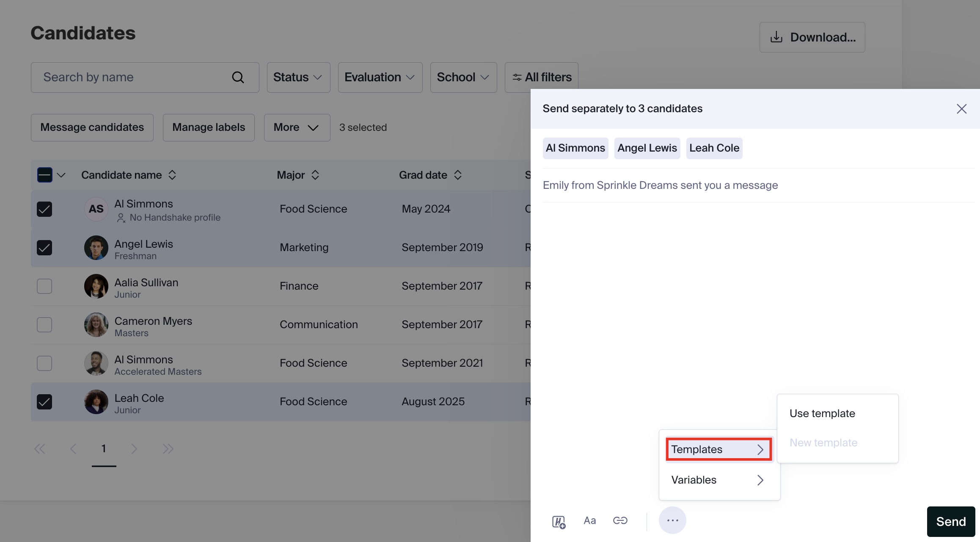The height and width of the screenshot is (542, 980).
Task: Click the Download button
Action: click(x=812, y=37)
